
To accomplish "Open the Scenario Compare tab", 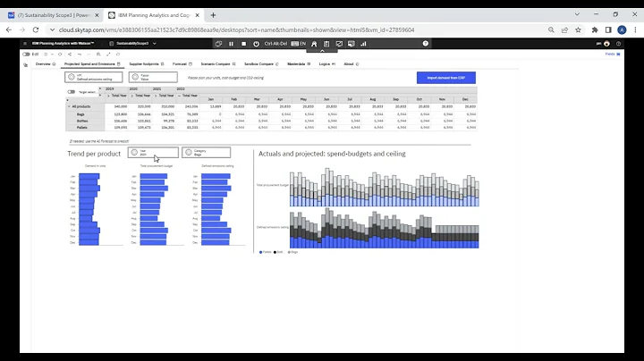I will click(218, 64).
